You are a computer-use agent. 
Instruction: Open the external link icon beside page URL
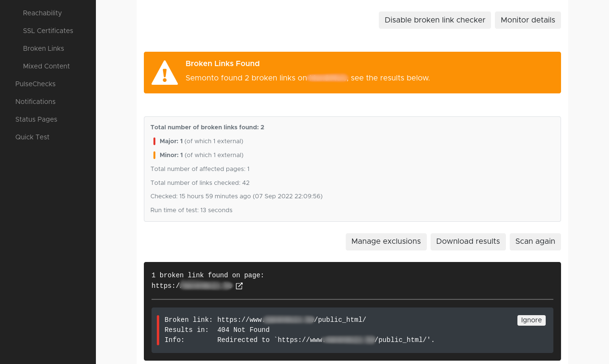[239, 286]
